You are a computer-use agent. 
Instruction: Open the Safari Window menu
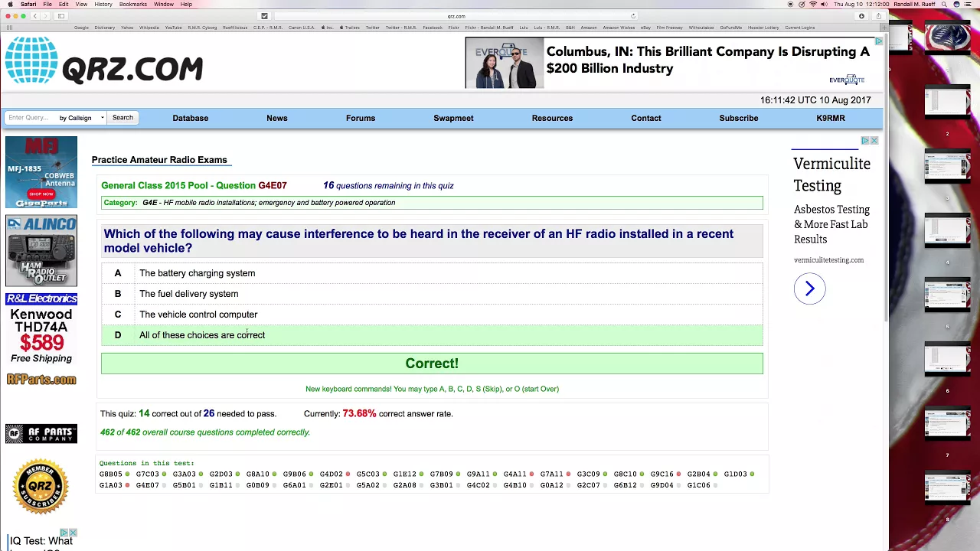pos(164,5)
